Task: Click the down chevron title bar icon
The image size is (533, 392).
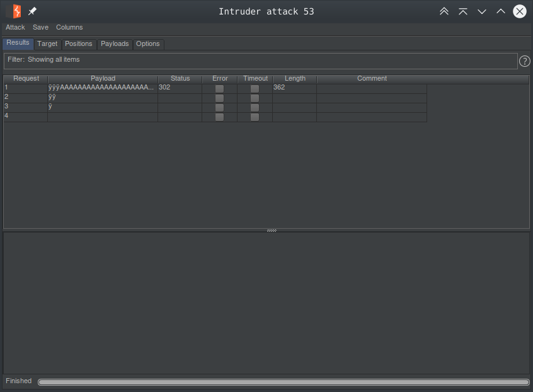Action: [482, 11]
